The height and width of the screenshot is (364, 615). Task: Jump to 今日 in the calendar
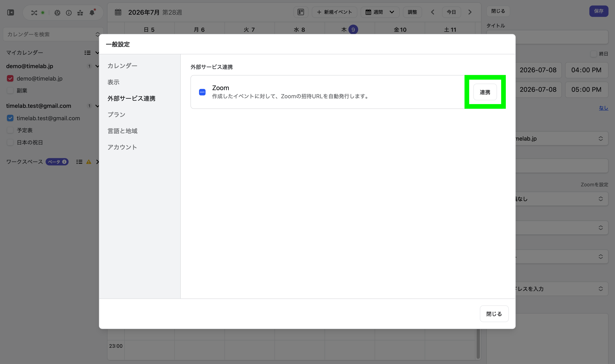(x=451, y=12)
